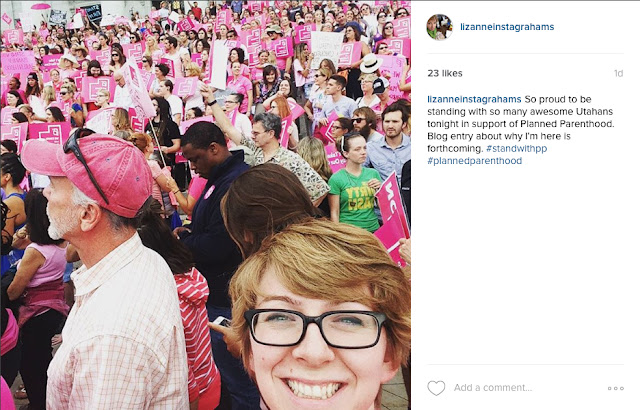This screenshot has width=640, height=410.
Task: Click the selfie woman's black-framed glasses
Action: coord(315,328)
